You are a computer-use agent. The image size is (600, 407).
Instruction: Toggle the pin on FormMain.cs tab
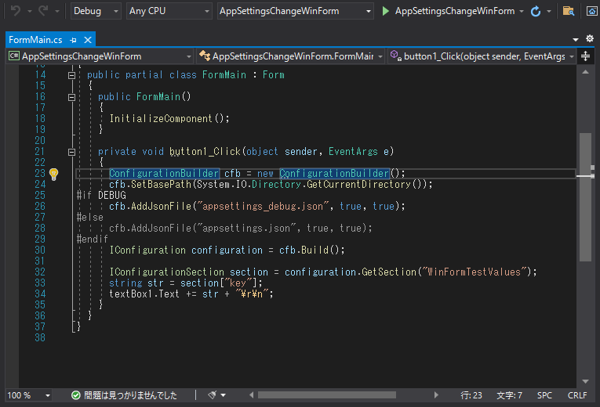[x=73, y=40]
